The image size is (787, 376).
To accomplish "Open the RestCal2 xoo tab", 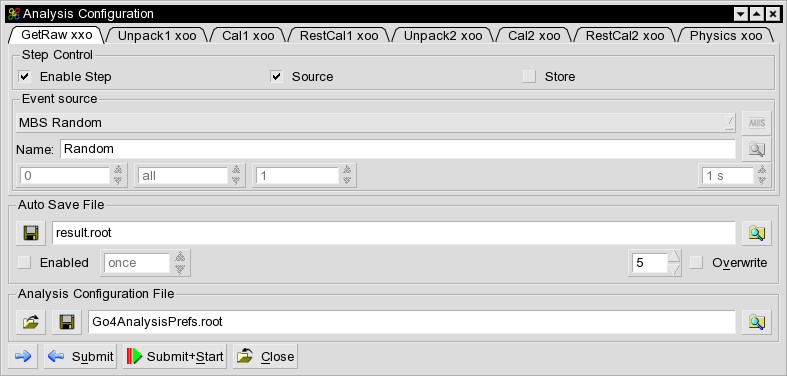I will tap(625, 36).
